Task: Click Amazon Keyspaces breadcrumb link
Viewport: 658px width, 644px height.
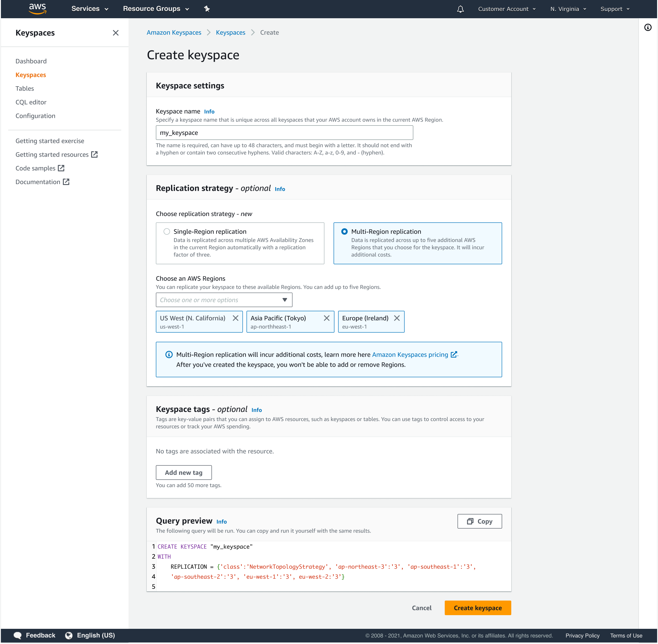Action: point(174,33)
